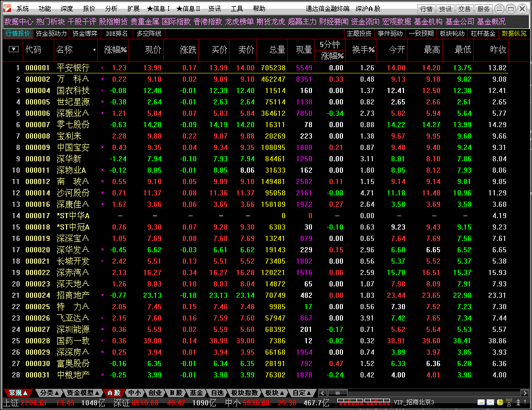Click the pink × marker beside 中国宝安

[x=102, y=147]
